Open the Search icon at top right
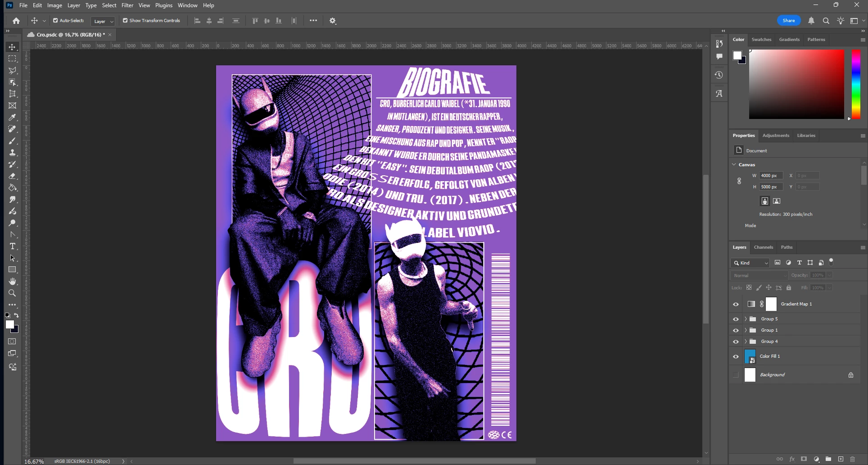868x465 pixels. coord(826,21)
